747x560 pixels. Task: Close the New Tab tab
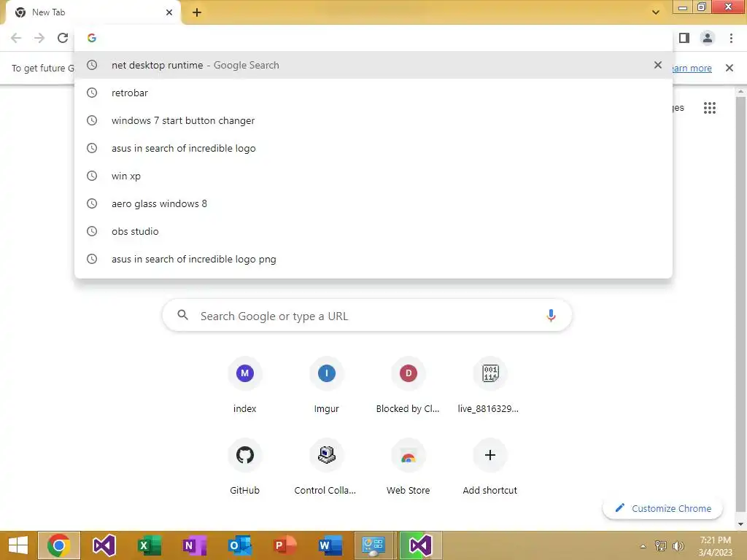pyautogui.click(x=169, y=12)
